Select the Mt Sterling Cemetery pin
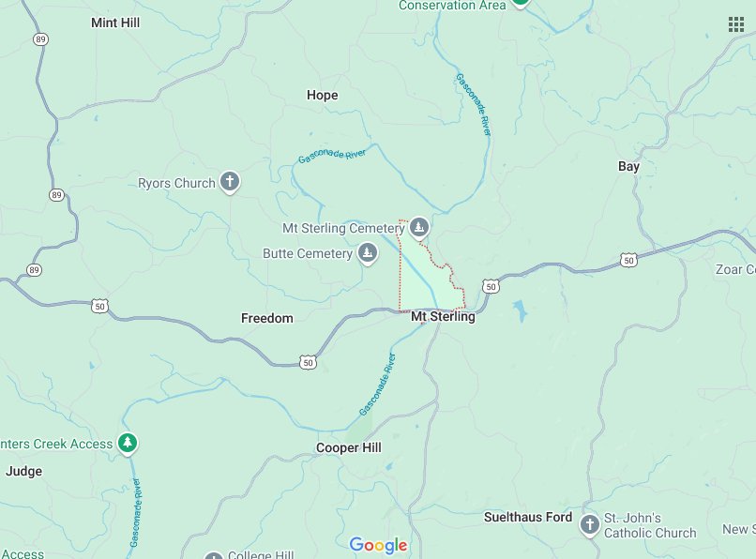Image resolution: width=756 pixels, height=559 pixels. (419, 228)
